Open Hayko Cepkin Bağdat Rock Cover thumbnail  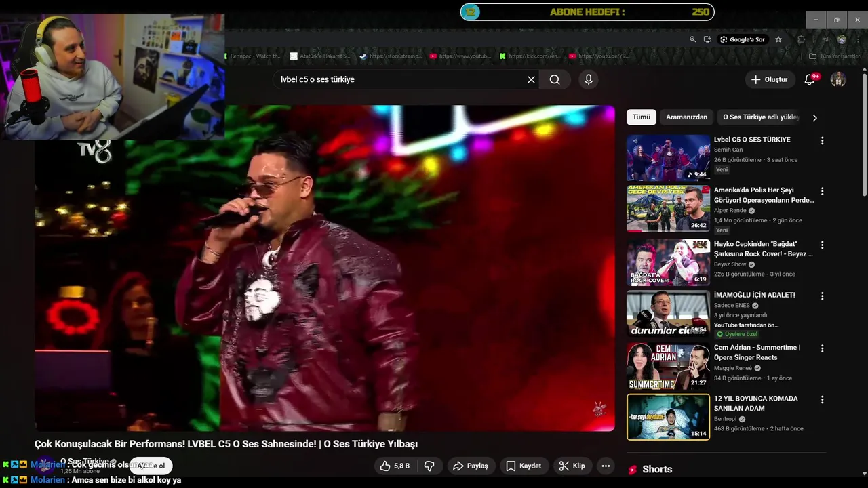tap(668, 262)
